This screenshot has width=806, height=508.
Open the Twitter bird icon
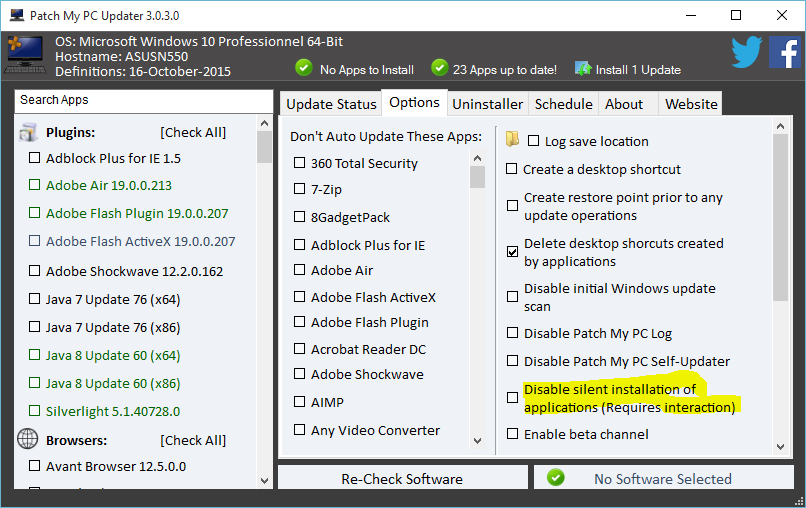point(746,52)
